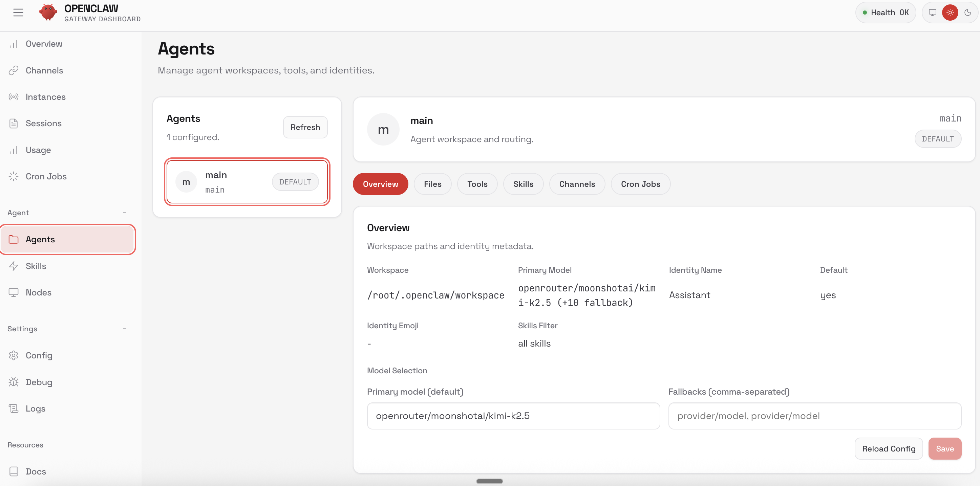Viewport: 980px width, 486px height.
Task: Click the round m avatar in agent header
Action: point(383,129)
